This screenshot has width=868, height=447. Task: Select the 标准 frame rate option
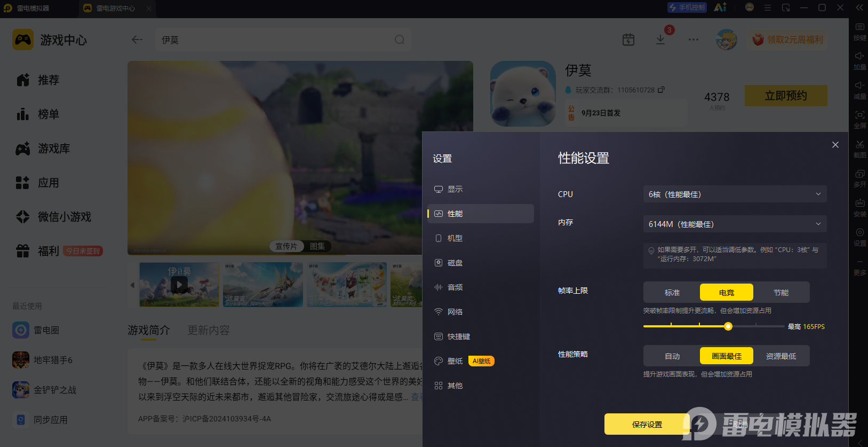672,293
